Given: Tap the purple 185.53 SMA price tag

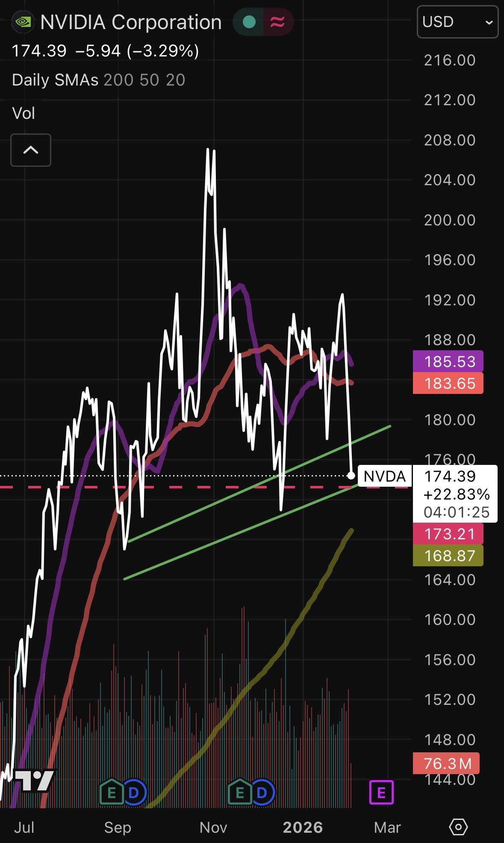Looking at the screenshot, I should 448,361.
